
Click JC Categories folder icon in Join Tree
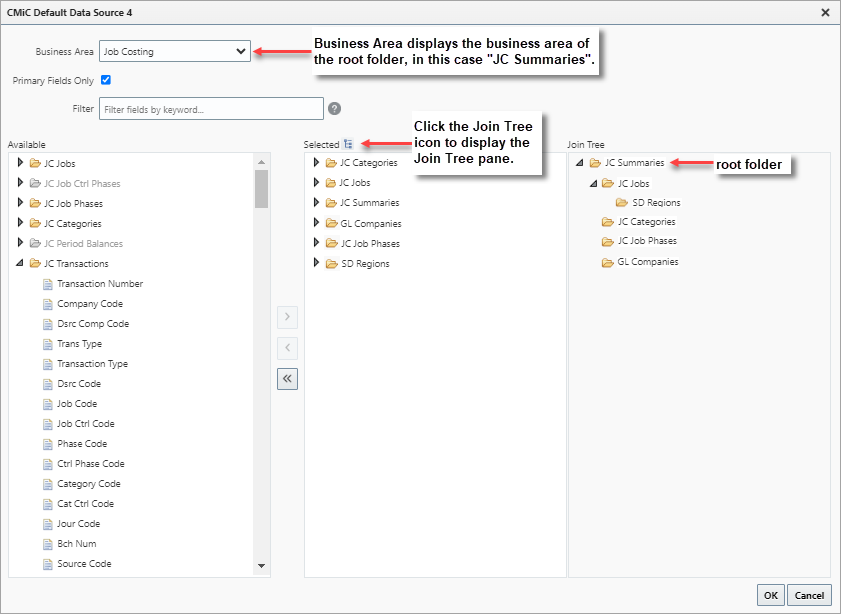pos(608,221)
